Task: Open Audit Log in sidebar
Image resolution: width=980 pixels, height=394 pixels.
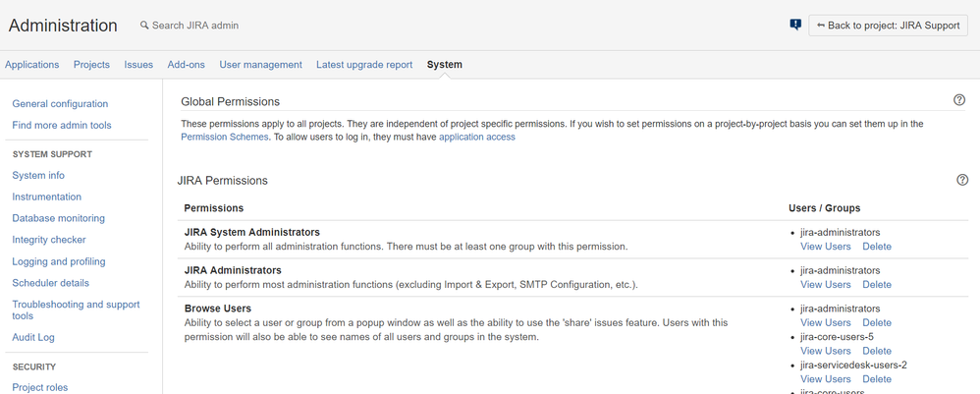Action: point(33,337)
